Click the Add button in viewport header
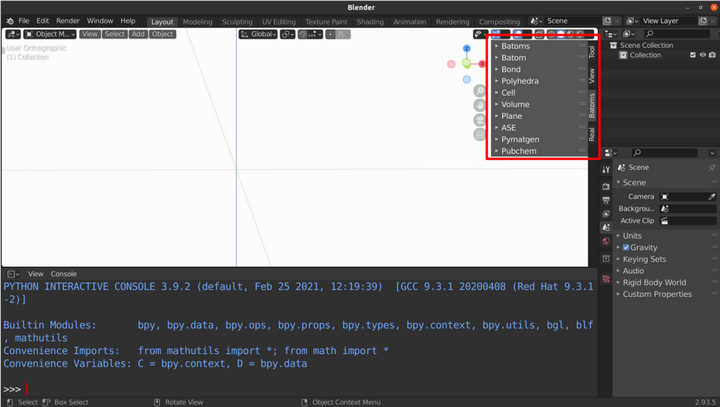Viewport: 720px width, 407px height. [138, 34]
